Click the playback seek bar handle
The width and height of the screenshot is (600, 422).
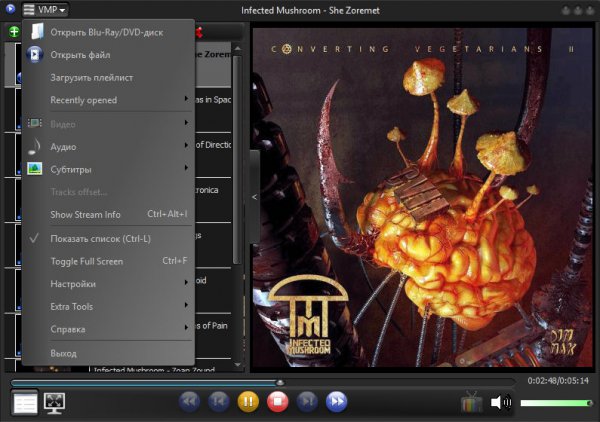[x=280, y=383]
